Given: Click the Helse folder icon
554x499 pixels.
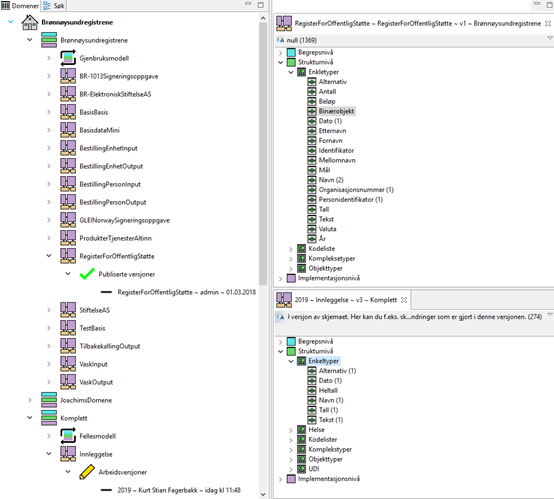Looking at the screenshot, I should tap(301, 429).
